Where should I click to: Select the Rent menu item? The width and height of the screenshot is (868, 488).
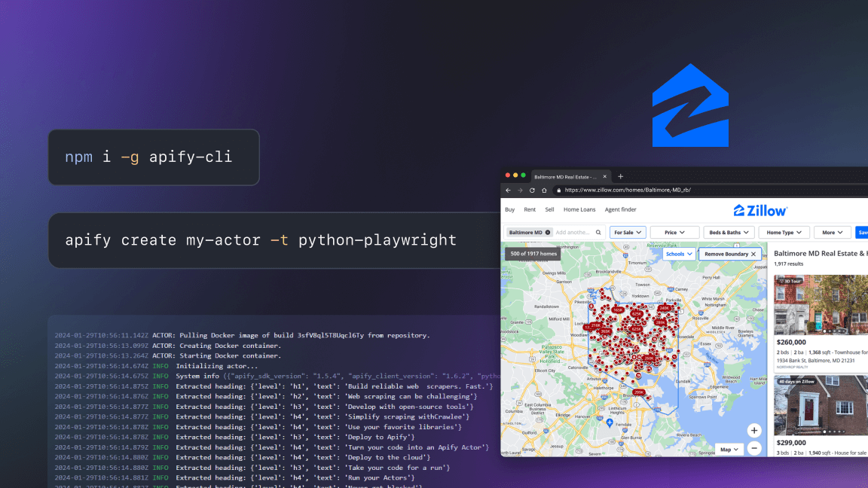click(x=530, y=209)
